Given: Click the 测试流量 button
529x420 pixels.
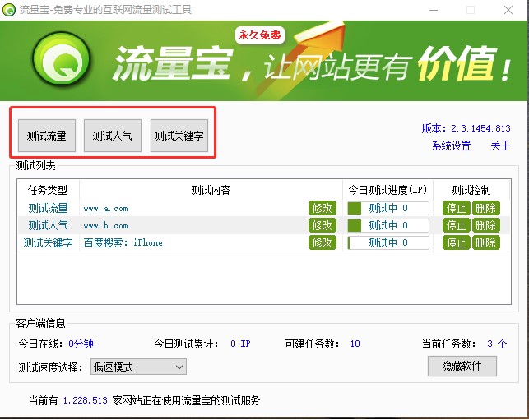Looking at the screenshot, I should pos(47,136).
